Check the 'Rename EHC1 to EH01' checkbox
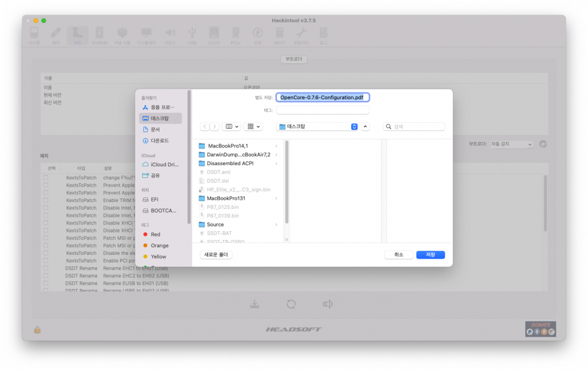This screenshot has height=370, width=588. [x=46, y=268]
